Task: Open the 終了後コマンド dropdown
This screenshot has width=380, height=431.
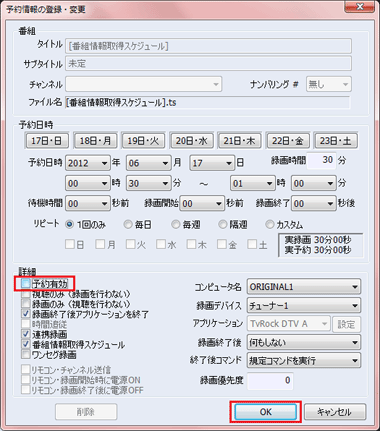Action: (304, 360)
